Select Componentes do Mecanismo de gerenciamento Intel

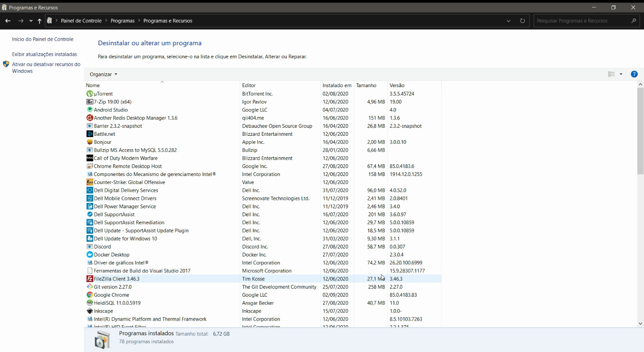263,174
